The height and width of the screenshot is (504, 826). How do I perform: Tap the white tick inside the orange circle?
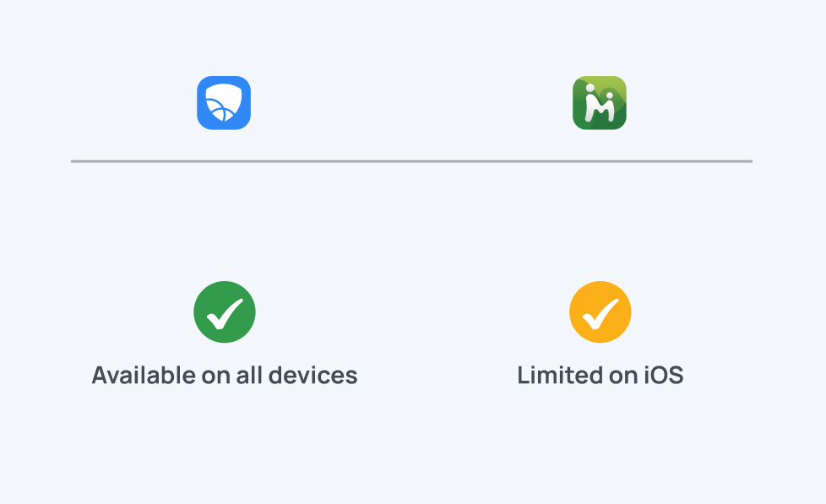(600, 313)
